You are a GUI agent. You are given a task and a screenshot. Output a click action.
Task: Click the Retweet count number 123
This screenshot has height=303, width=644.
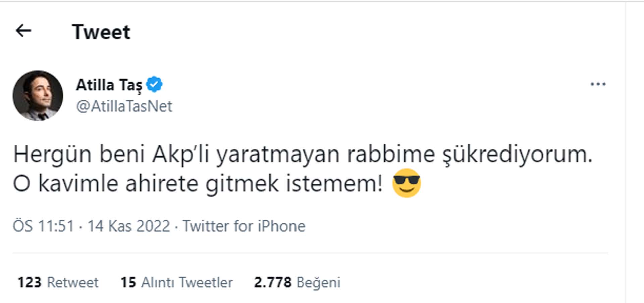30,283
